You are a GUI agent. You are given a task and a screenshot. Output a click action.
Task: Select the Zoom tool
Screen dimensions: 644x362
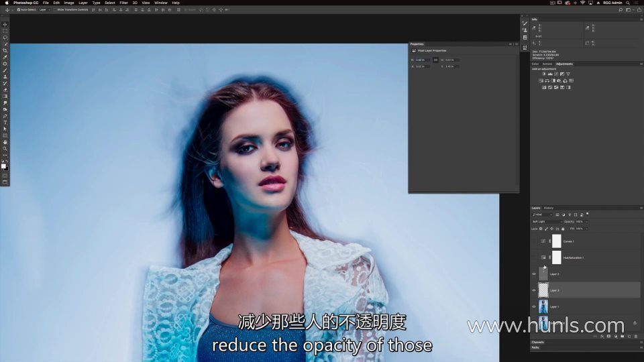5,149
